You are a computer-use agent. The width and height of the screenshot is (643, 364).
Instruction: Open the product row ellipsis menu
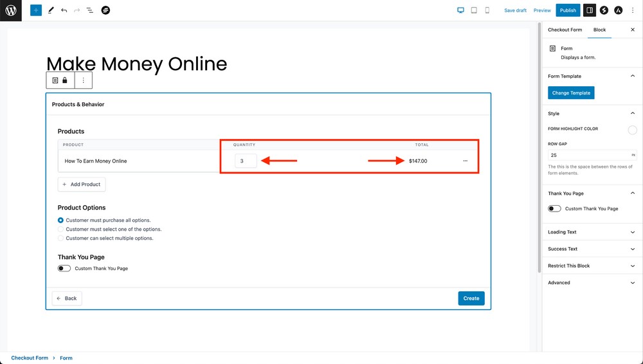pos(466,161)
